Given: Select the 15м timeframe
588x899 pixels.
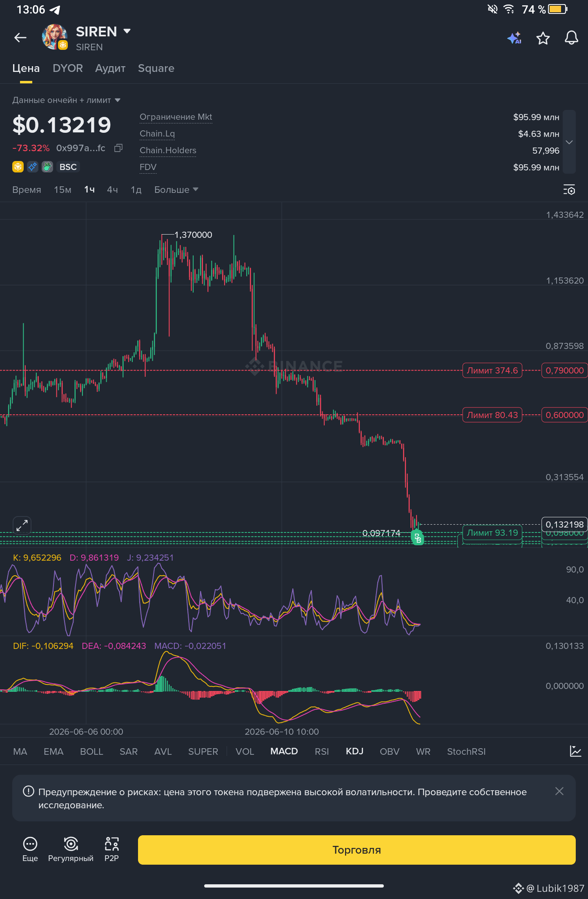Looking at the screenshot, I should tap(62, 190).
